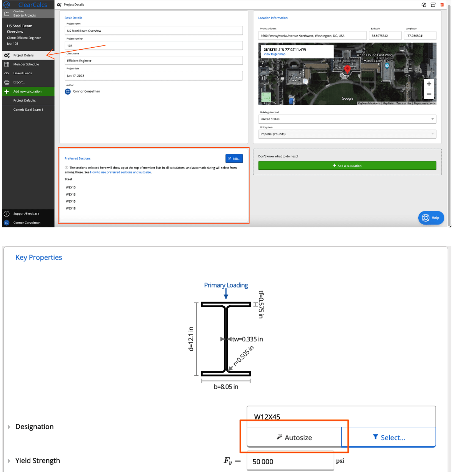
Task: Click the green Add a calculation button
Action: point(347,166)
